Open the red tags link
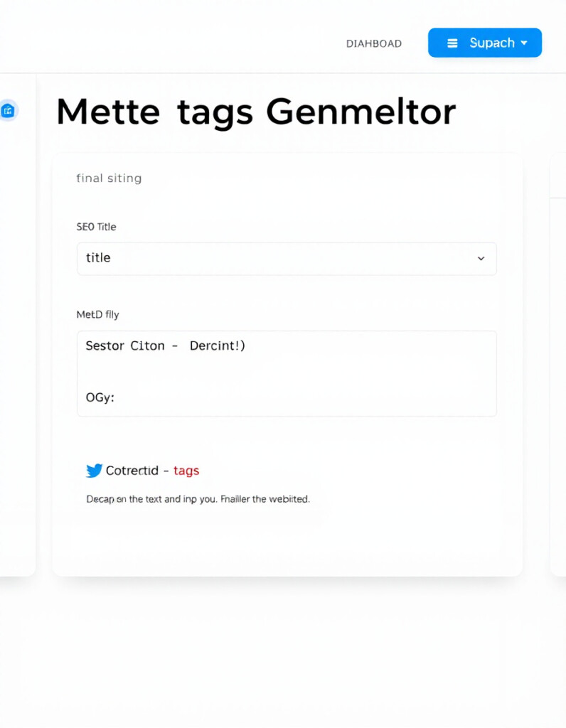This screenshot has height=728, width=566. pyautogui.click(x=186, y=470)
